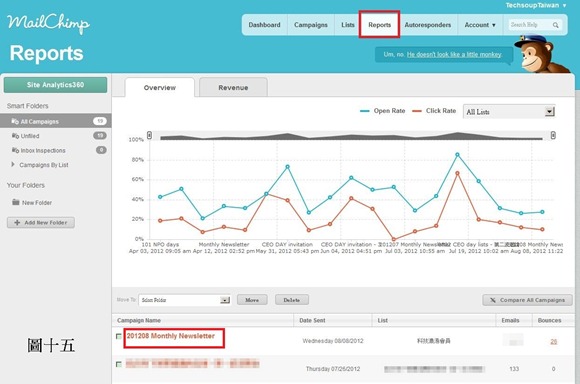Click the Delete button

click(292, 300)
